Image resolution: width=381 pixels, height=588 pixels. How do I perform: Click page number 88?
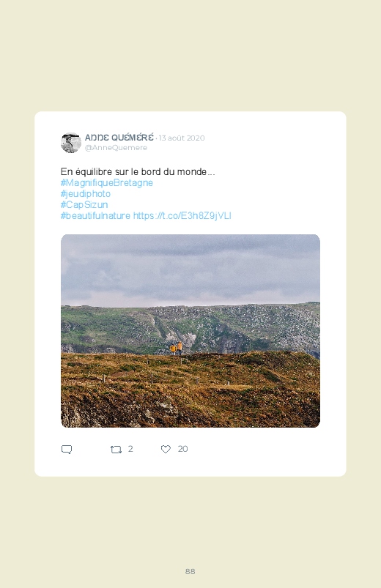pos(190,571)
